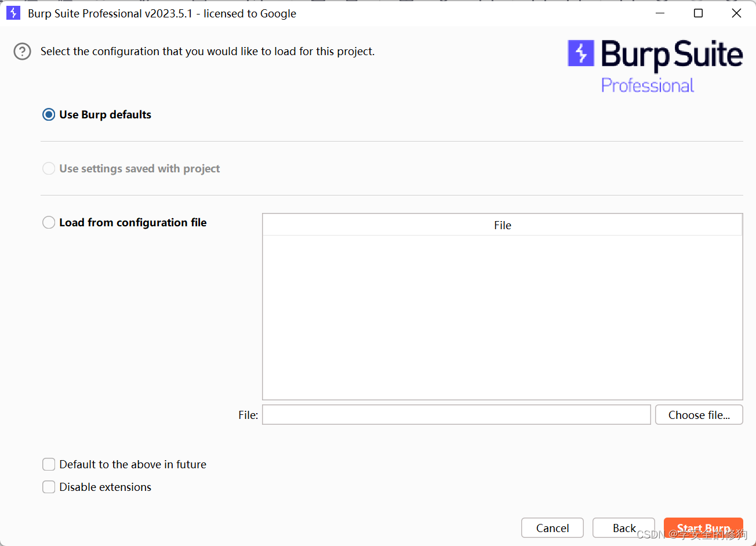Click the help question mark icon
The height and width of the screenshot is (546, 756).
pyautogui.click(x=22, y=52)
